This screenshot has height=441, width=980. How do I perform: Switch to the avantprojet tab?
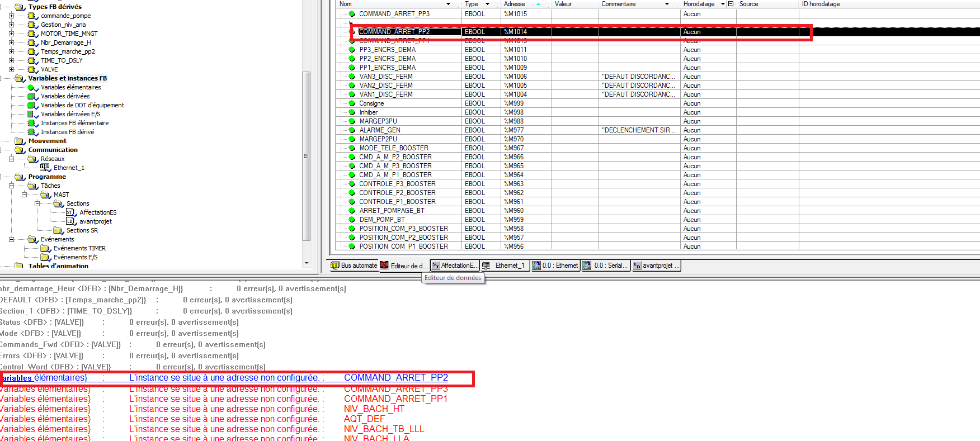click(x=656, y=265)
